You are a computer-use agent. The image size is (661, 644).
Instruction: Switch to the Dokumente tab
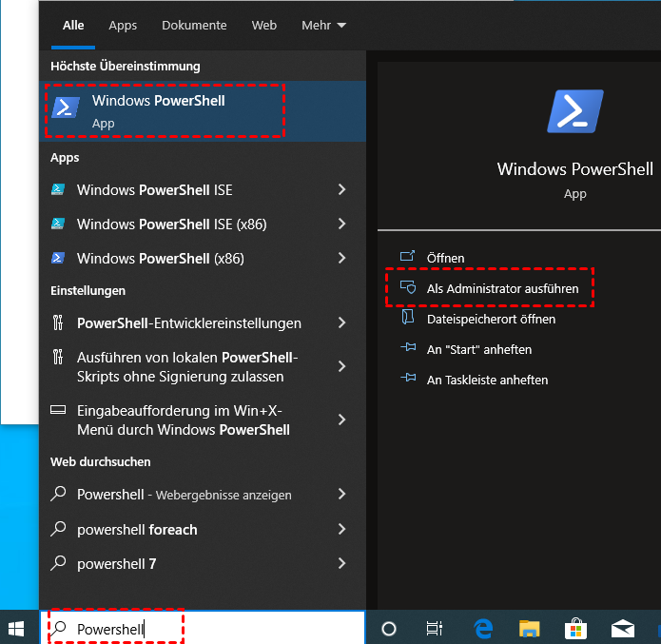(194, 26)
